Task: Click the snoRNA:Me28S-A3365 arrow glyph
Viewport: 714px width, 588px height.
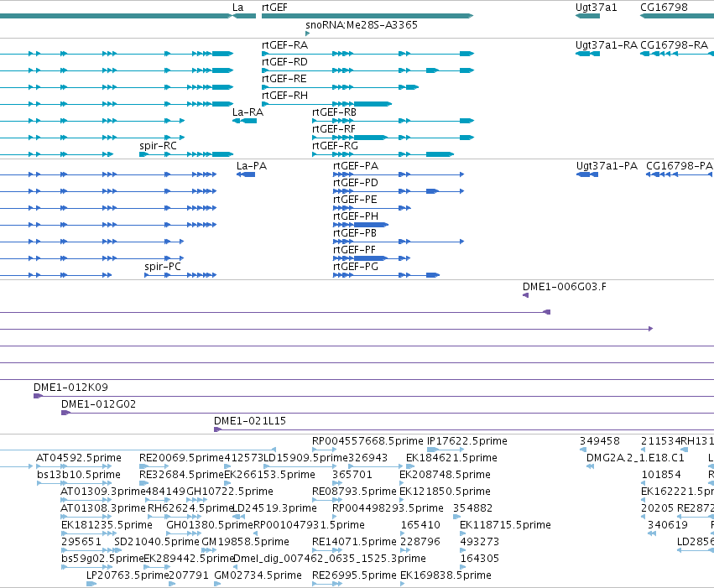Action: click(308, 34)
